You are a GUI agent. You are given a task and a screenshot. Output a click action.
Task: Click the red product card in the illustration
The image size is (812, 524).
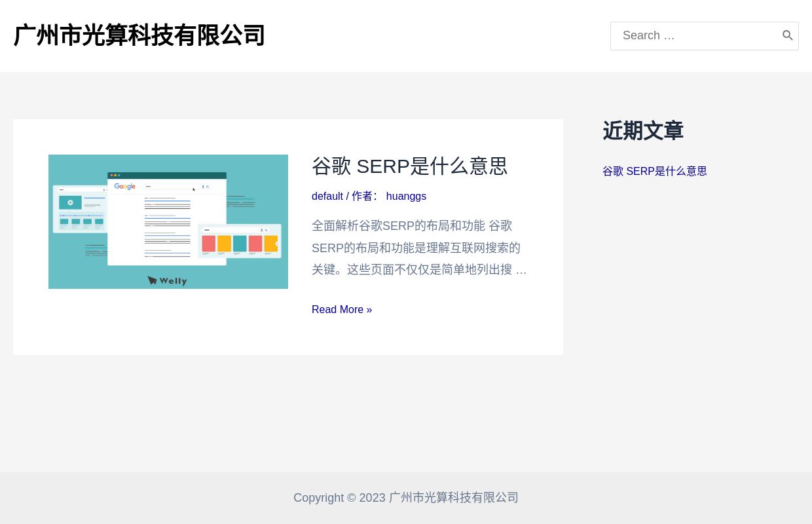click(209, 244)
